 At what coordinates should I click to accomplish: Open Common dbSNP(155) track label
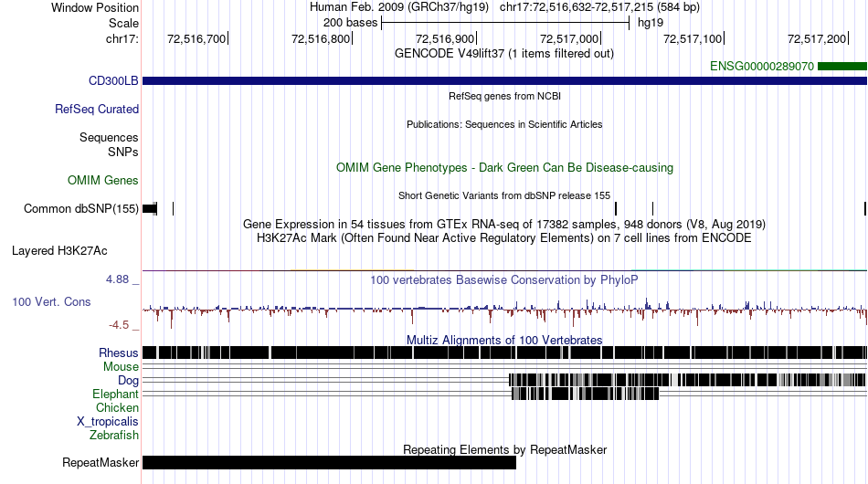(81, 208)
